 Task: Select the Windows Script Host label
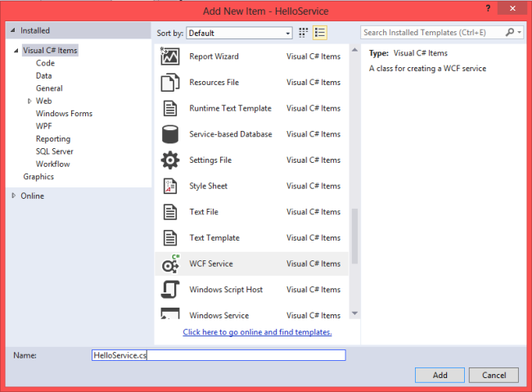pyautogui.click(x=226, y=290)
